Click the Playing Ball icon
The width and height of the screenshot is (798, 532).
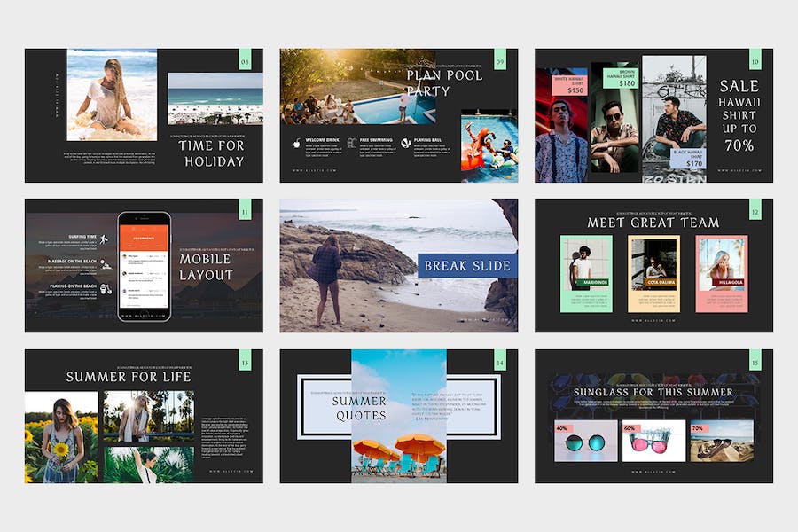pos(405,143)
